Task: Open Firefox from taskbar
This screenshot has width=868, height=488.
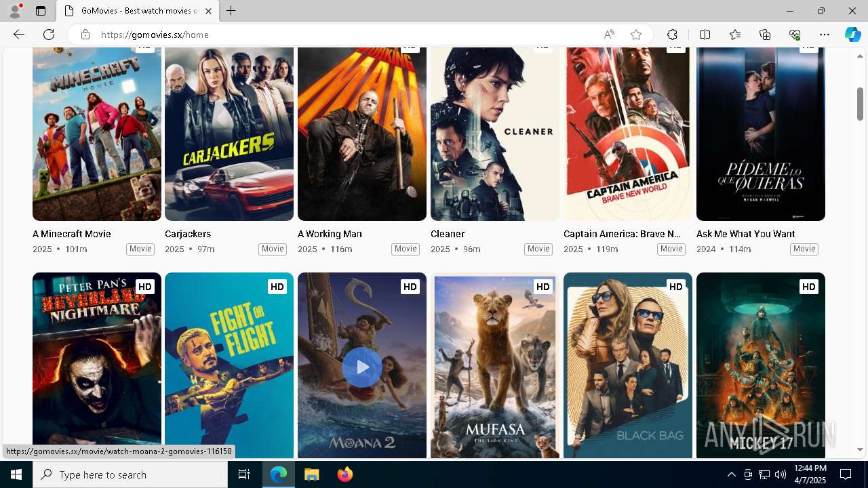Action: pyautogui.click(x=345, y=474)
